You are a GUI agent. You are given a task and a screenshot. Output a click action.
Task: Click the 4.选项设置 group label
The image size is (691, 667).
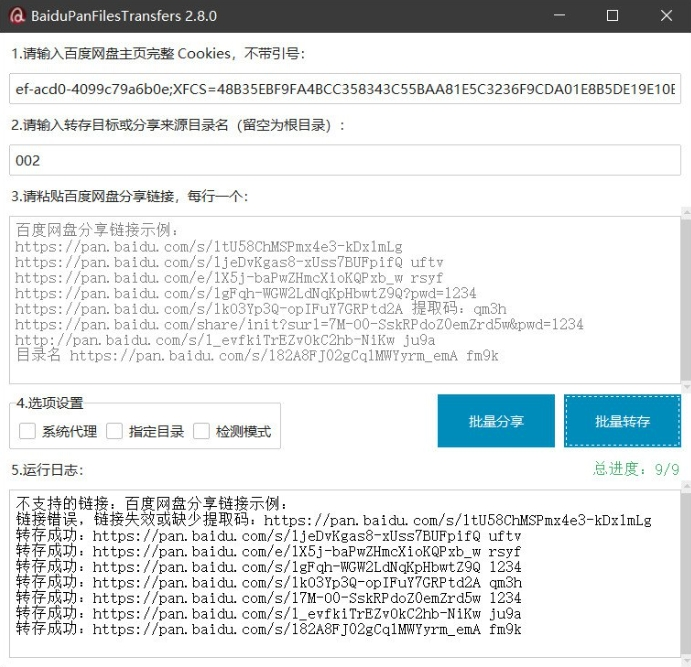[x=50, y=403]
